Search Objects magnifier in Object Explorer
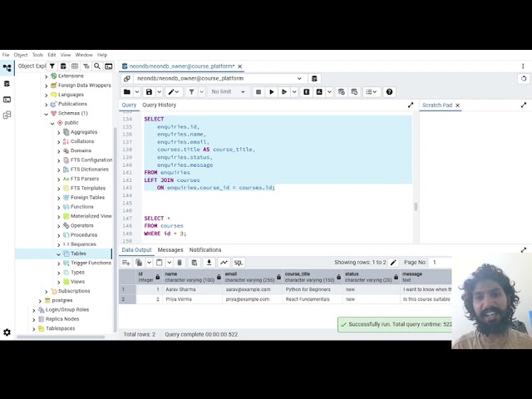The width and height of the screenshot is (532, 399). pos(97,66)
